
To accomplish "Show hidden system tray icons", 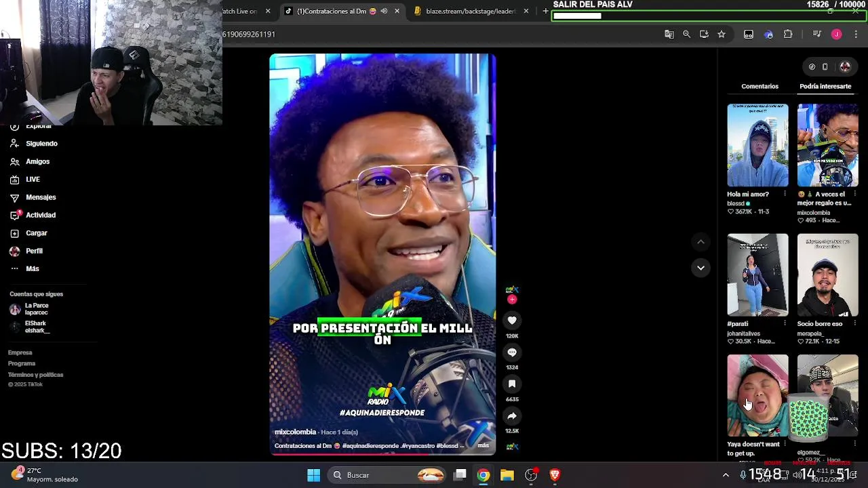I will coord(726,475).
